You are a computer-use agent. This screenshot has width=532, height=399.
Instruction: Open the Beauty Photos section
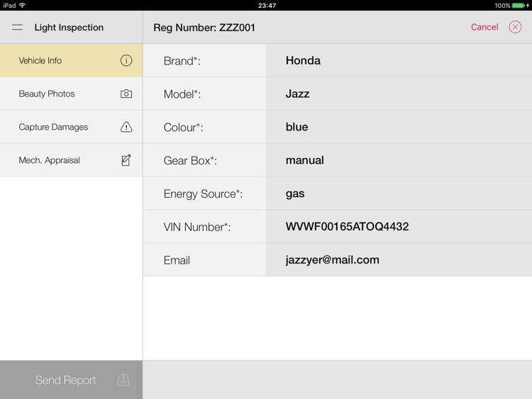coord(47,94)
